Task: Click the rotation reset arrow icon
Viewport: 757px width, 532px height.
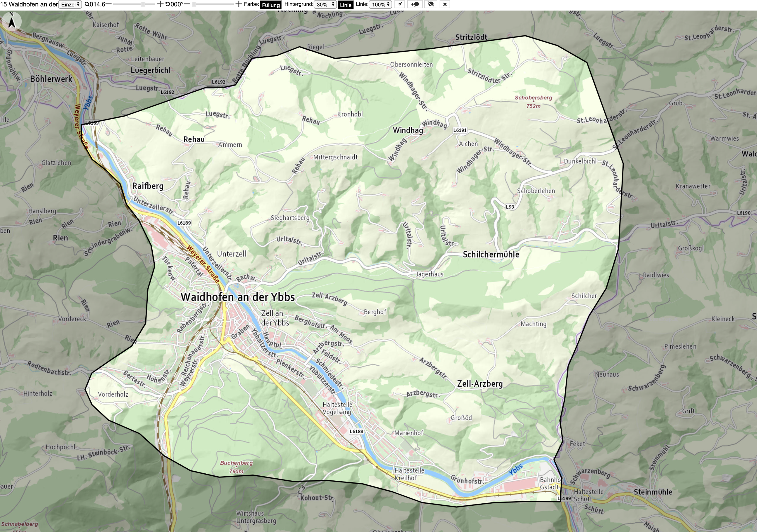Action: pos(168,4)
